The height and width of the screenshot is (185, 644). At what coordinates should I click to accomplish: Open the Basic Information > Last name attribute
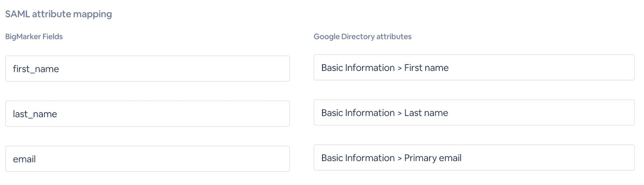474,113
